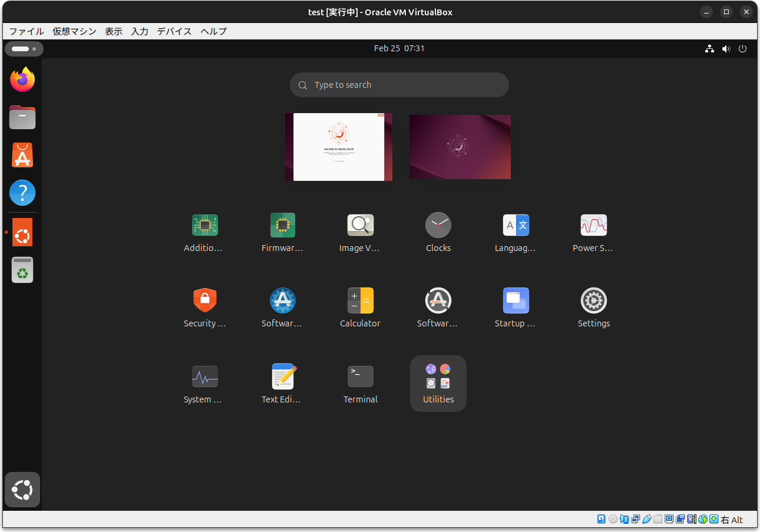
Task: Click the workspace indicator pill in top bar
Action: pos(24,48)
